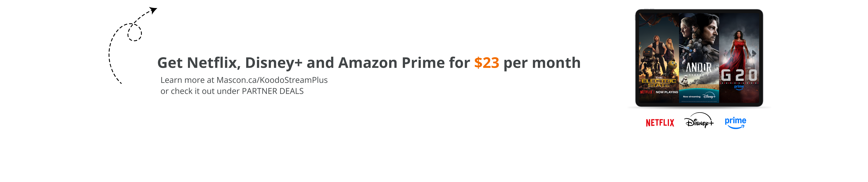Open the Mascon.ca/KoodoStreamPlus link
868x182 pixels.
click(x=272, y=80)
